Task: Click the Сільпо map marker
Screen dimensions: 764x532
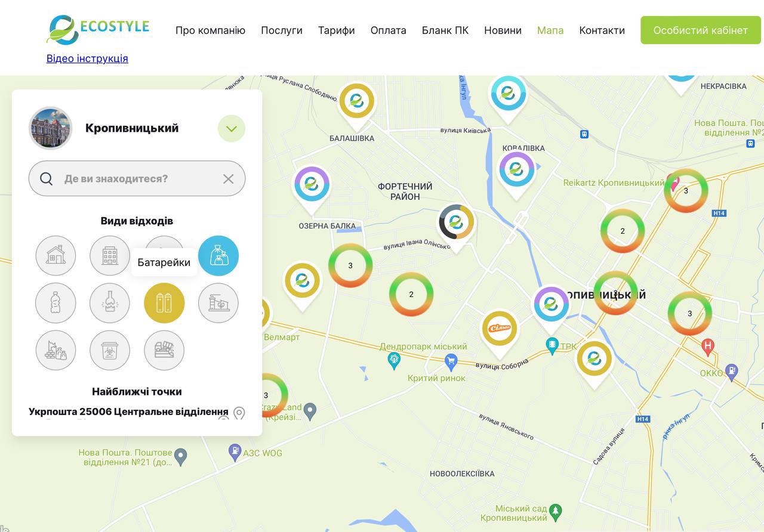Action: (499, 329)
